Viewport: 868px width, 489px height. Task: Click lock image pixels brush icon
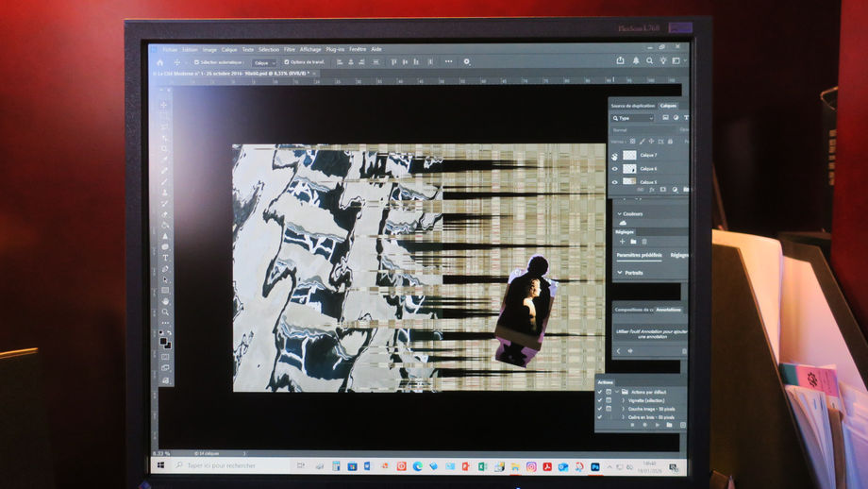643,142
